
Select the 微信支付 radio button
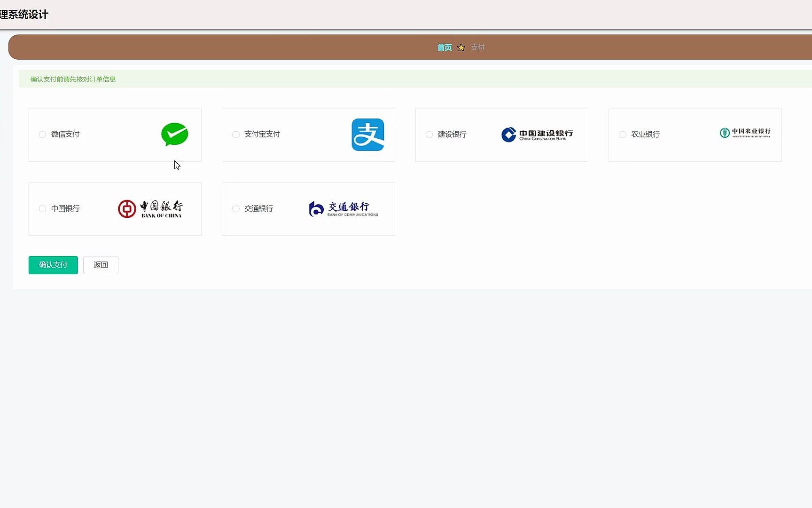pyautogui.click(x=42, y=135)
